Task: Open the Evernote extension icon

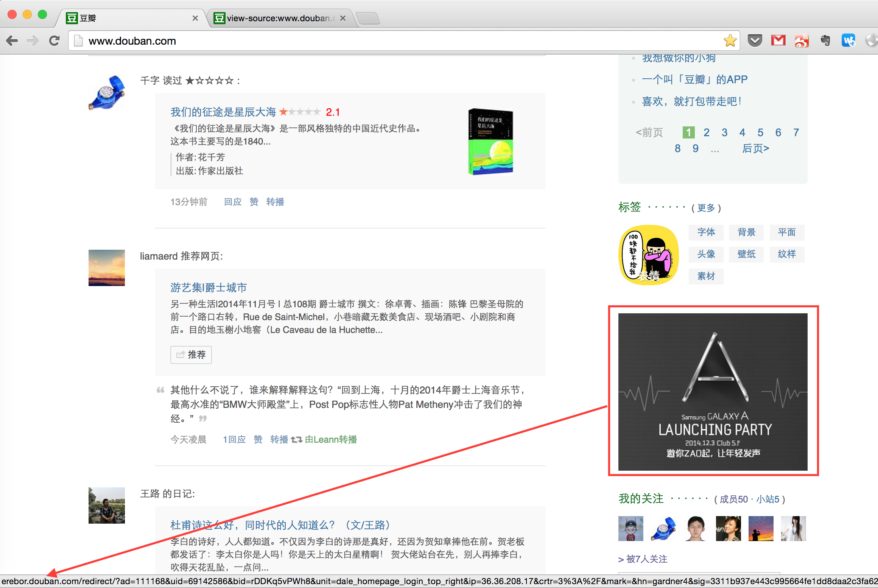Action: (x=825, y=40)
